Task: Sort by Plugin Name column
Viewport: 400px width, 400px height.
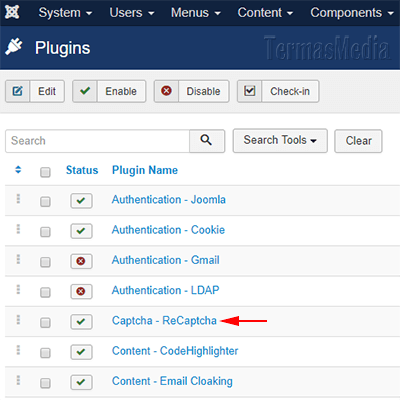Action: click(x=145, y=170)
